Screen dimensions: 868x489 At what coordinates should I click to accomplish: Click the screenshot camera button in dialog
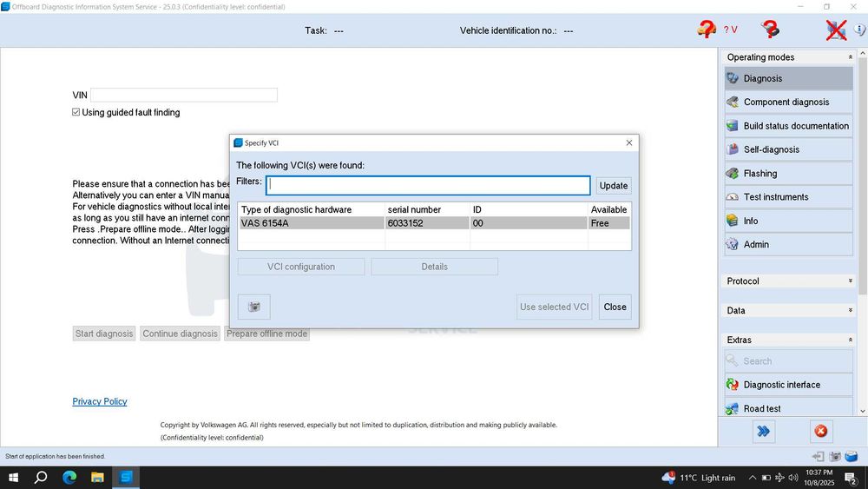click(x=254, y=307)
